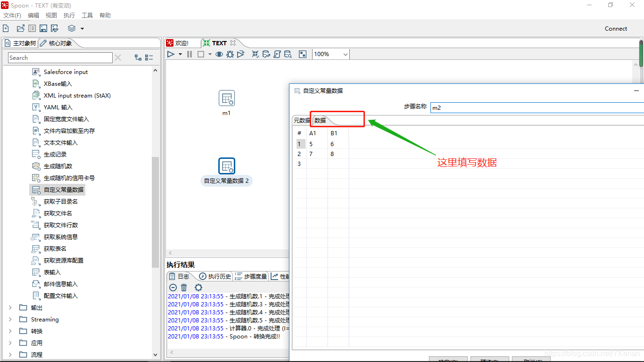Click the explore database icon

pyautogui.click(x=288, y=54)
